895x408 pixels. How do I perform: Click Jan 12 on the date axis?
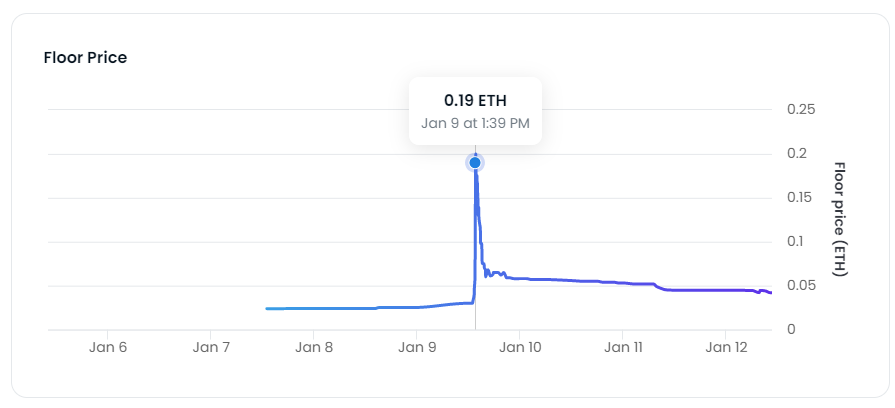point(725,348)
